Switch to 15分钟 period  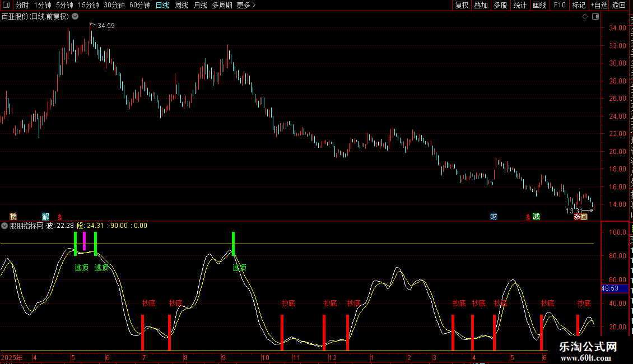click(89, 5)
